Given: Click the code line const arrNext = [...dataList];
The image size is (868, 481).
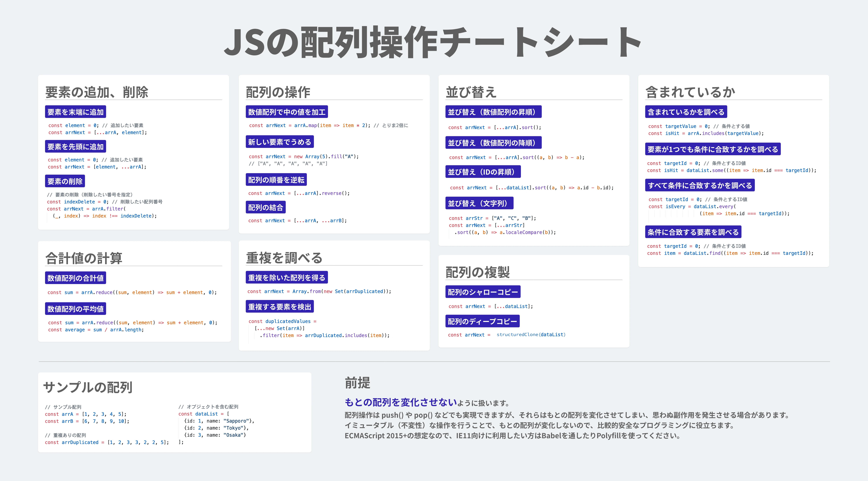Looking at the screenshot, I should pos(491,307).
